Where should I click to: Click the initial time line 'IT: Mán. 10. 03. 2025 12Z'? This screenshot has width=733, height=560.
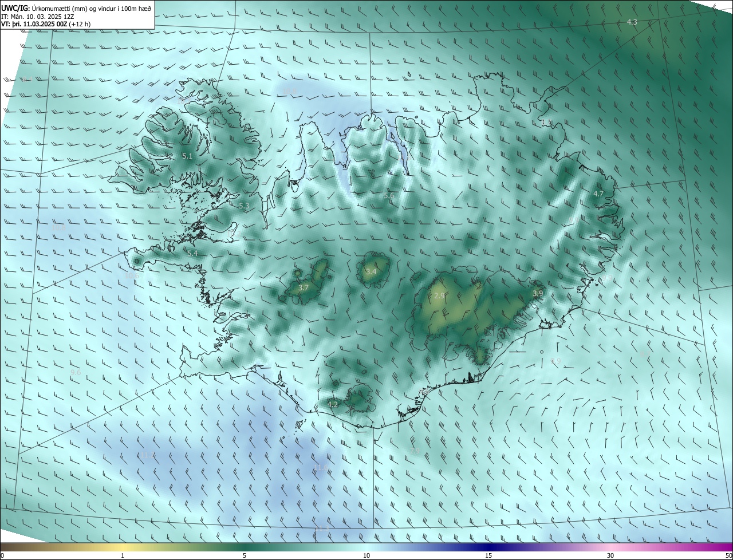pos(38,16)
